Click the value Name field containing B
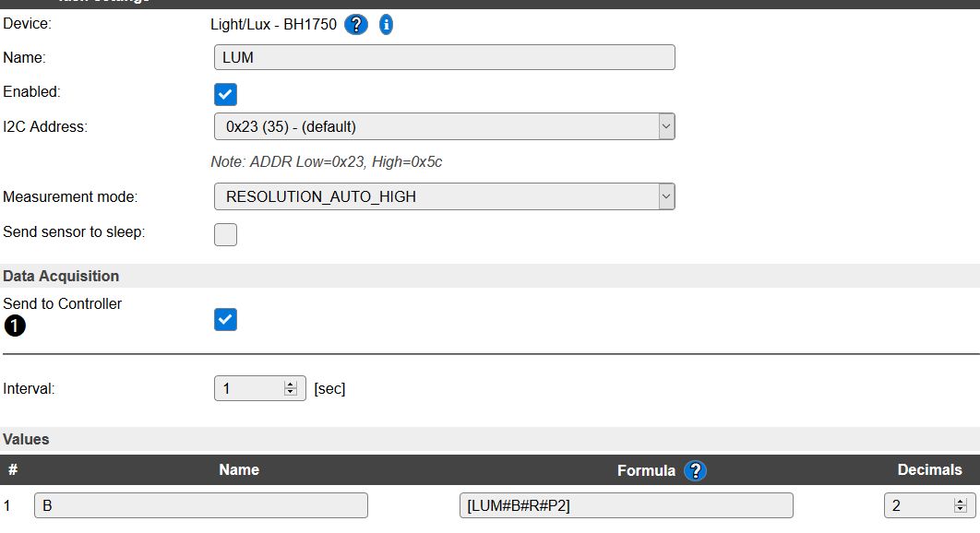Image resolution: width=980 pixels, height=533 pixels. [200, 505]
